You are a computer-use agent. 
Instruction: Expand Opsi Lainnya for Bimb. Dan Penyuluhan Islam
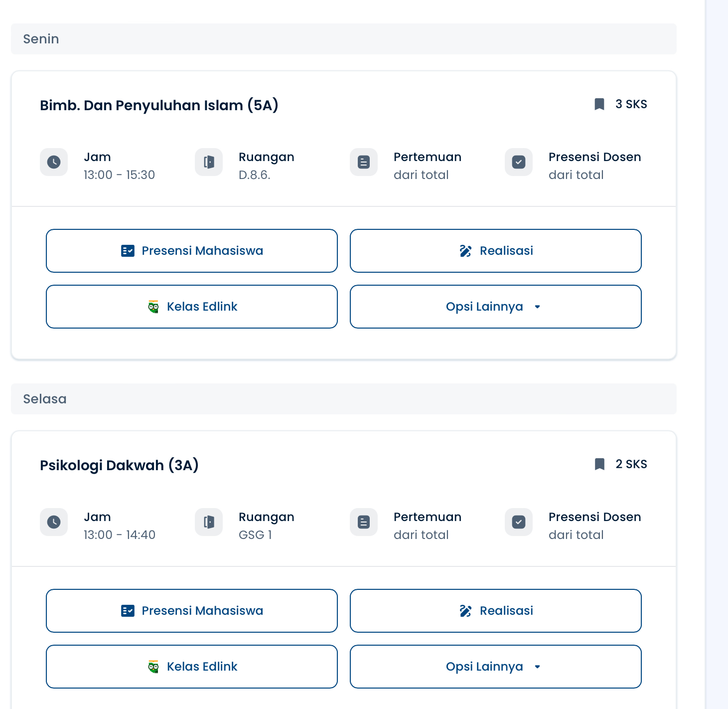[x=495, y=307]
